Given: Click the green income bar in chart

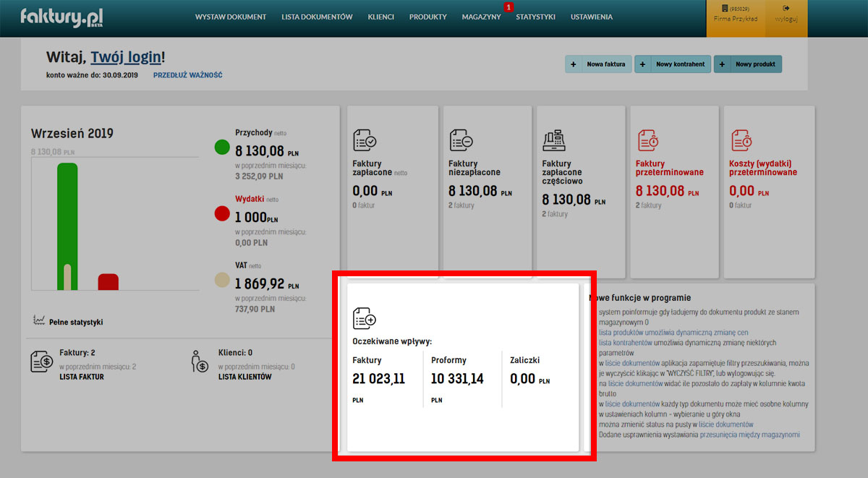Looking at the screenshot, I should point(67,217).
